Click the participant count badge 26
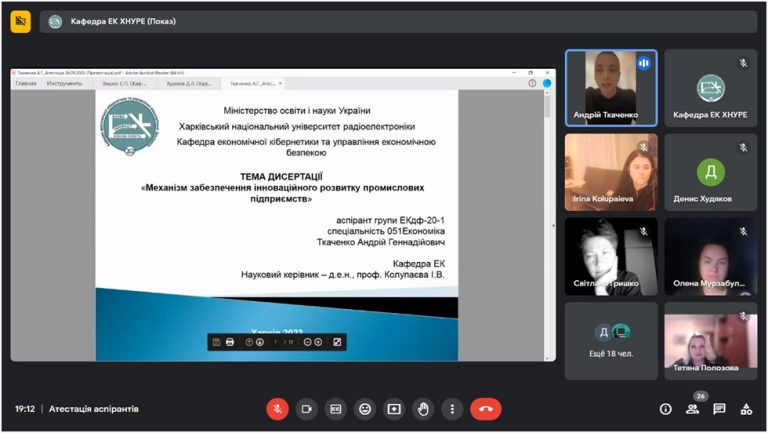 coord(700,396)
